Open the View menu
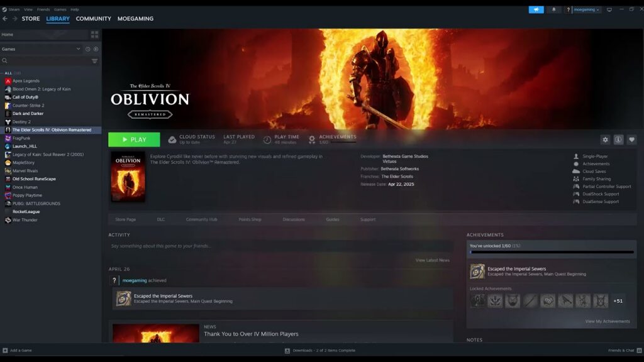 pyautogui.click(x=28, y=9)
